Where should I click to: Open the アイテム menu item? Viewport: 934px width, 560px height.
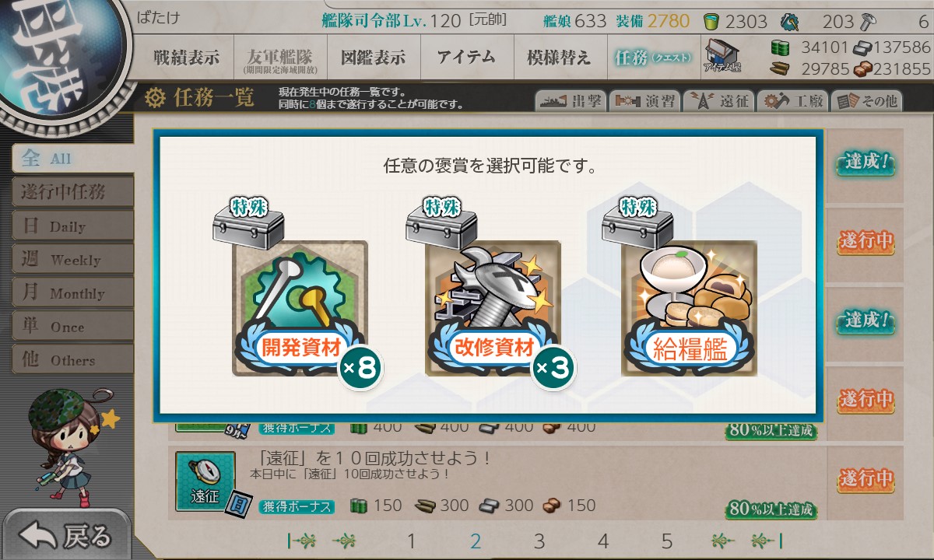[x=466, y=57]
